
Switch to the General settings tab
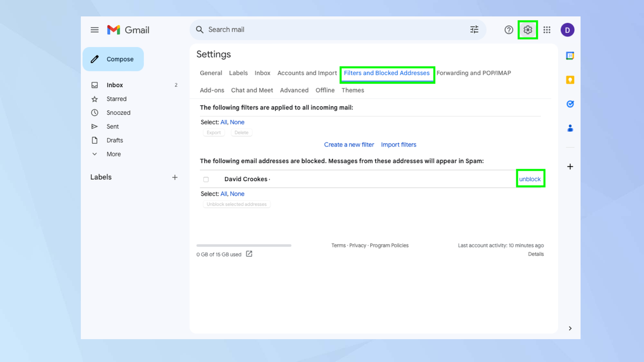(210, 73)
